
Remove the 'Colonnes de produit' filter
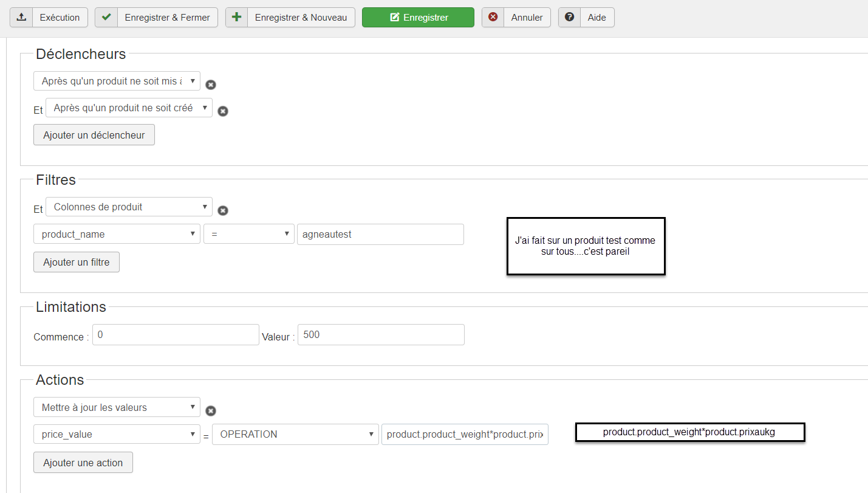tap(223, 210)
